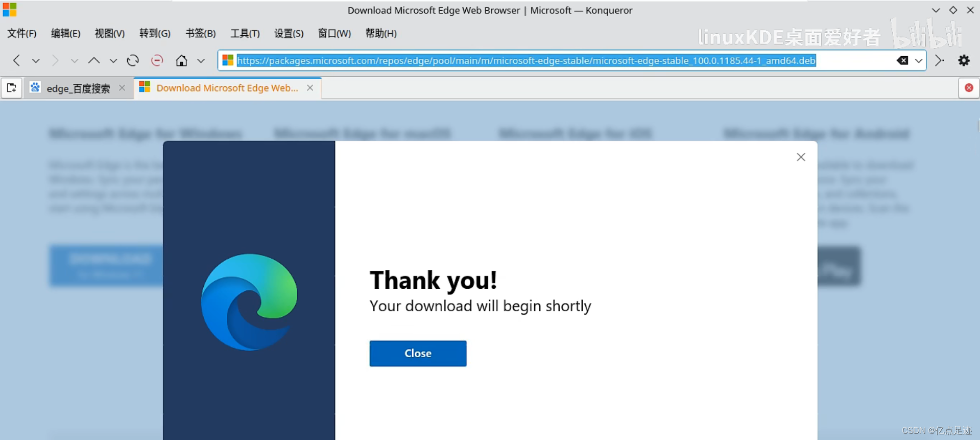The image size is (980, 440).
Task: Open the 文件(F) menu
Action: click(x=22, y=33)
